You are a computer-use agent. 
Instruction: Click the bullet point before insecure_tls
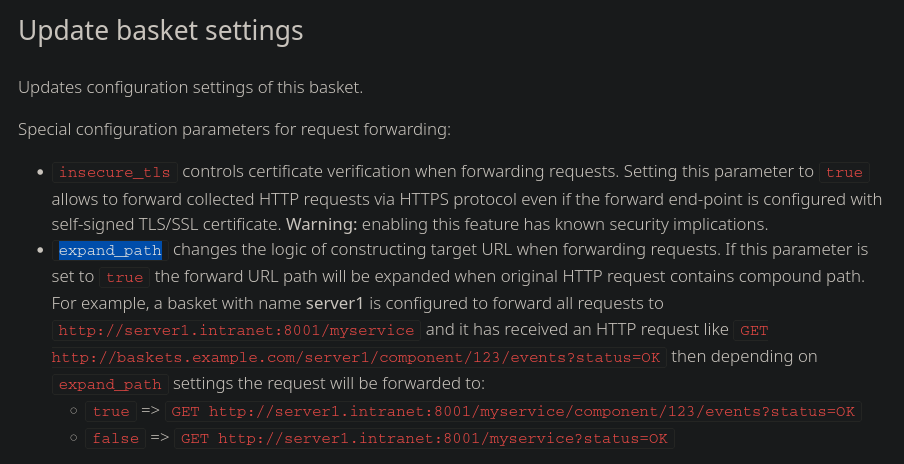click(39, 172)
